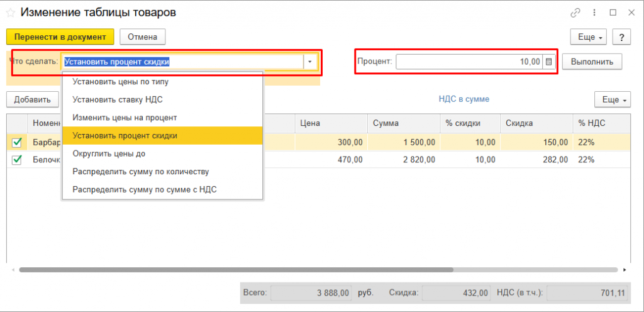Click the scrollbar left arrow
The height and width of the screenshot is (312, 644).
coord(13,270)
